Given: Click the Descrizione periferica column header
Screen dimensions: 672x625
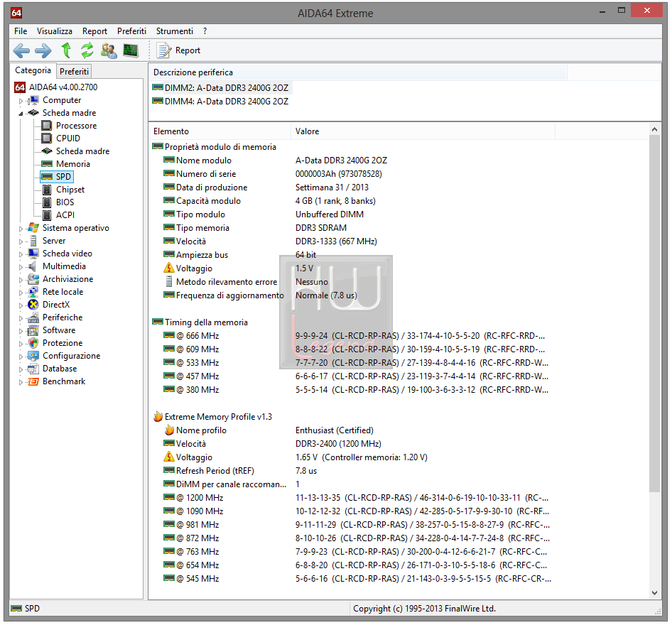Looking at the screenshot, I should 358,72.
